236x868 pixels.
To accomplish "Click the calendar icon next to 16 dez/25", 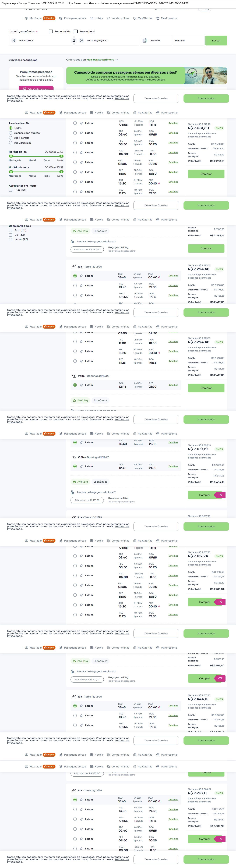I will (x=145, y=40).
